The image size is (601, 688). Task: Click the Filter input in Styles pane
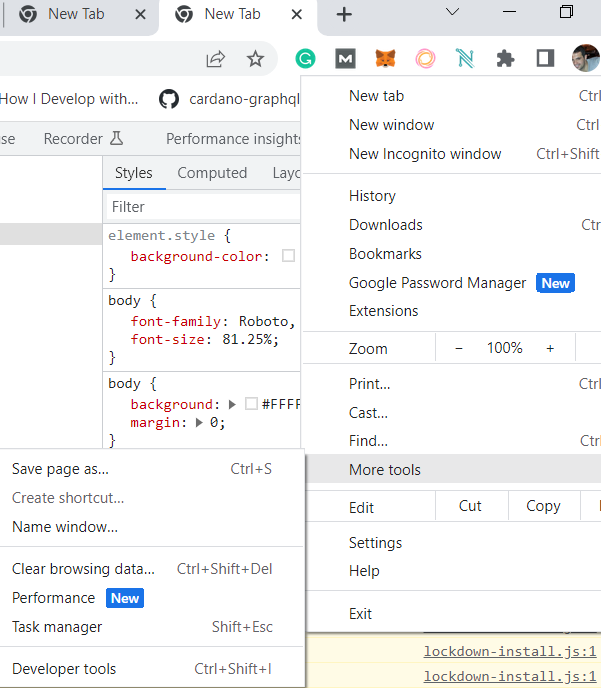click(x=200, y=207)
